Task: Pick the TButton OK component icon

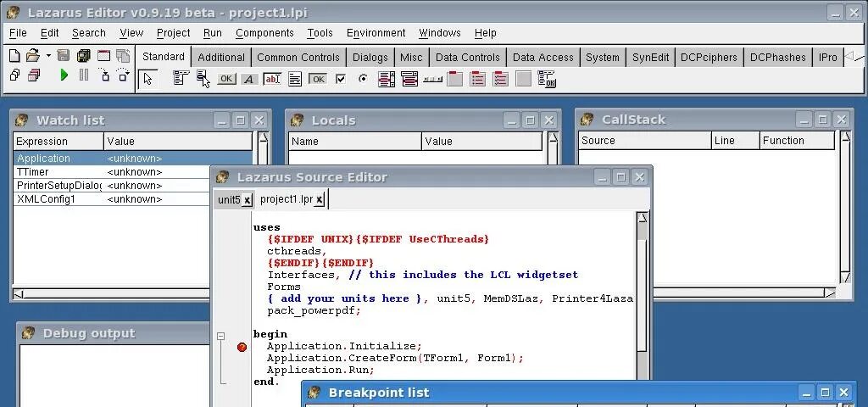Action: click(x=225, y=79)
